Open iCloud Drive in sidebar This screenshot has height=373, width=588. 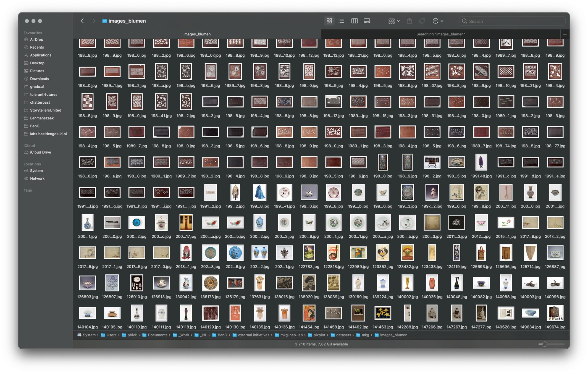tap(40, 152)
